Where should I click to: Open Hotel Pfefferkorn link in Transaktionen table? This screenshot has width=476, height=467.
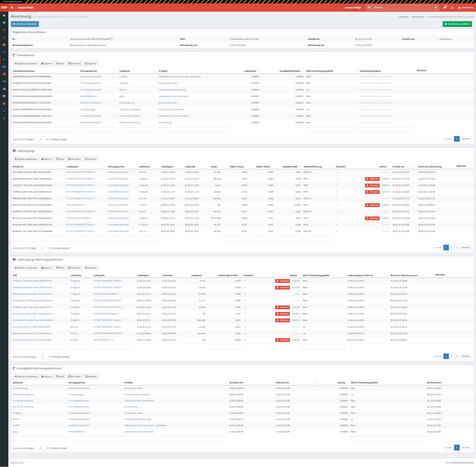click(88, 96)
